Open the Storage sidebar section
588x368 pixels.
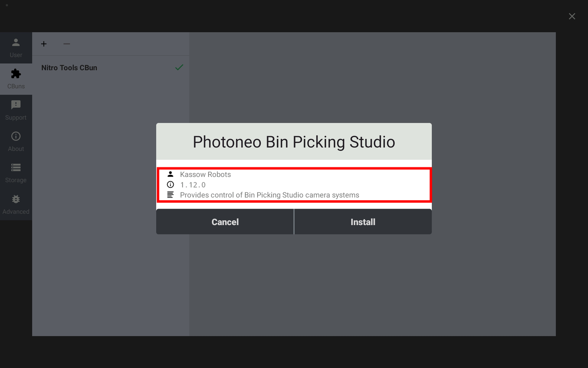[16, 173]
